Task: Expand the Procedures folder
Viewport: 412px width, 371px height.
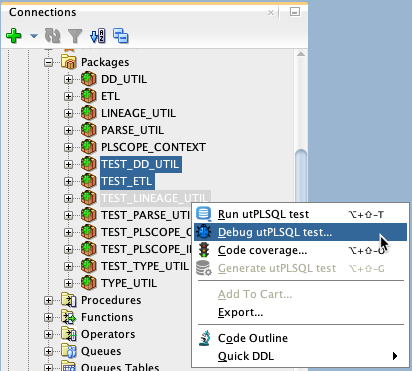Action: click(x=49, y=300)
